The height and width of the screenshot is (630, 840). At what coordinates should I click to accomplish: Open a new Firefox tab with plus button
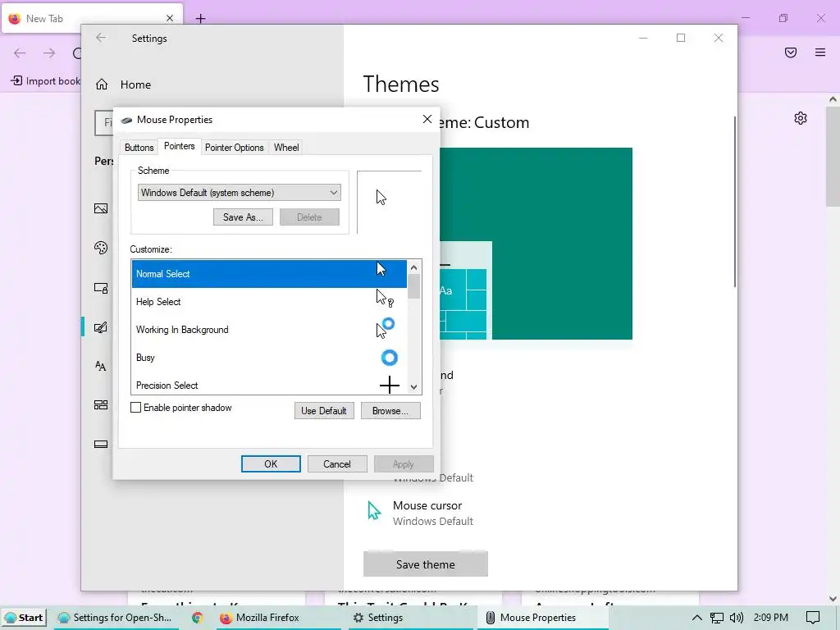(200, 19)
